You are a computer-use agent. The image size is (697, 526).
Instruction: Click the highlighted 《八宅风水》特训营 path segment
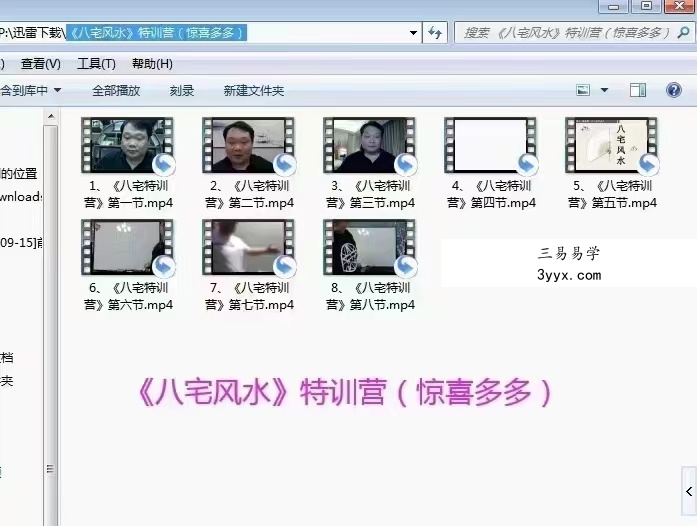156,33
